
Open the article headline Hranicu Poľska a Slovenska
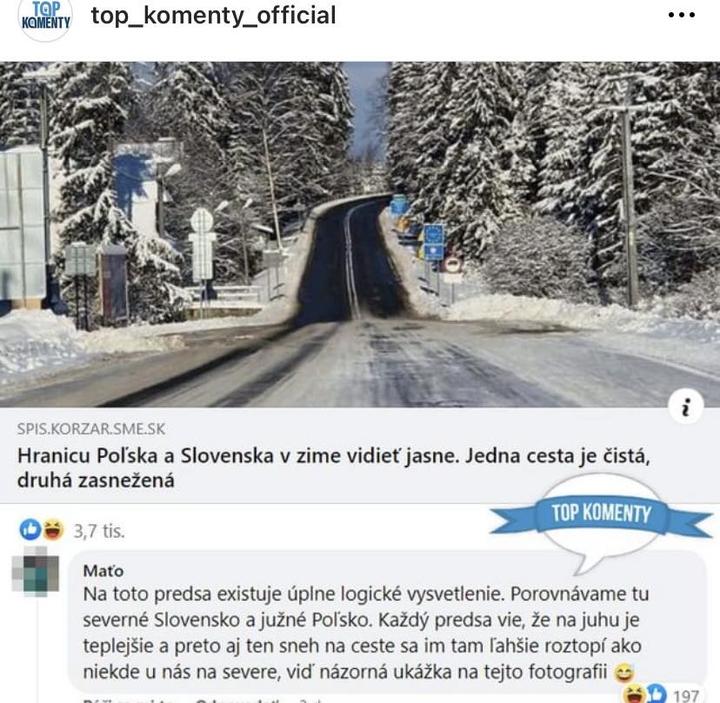(x=334, y=468)
